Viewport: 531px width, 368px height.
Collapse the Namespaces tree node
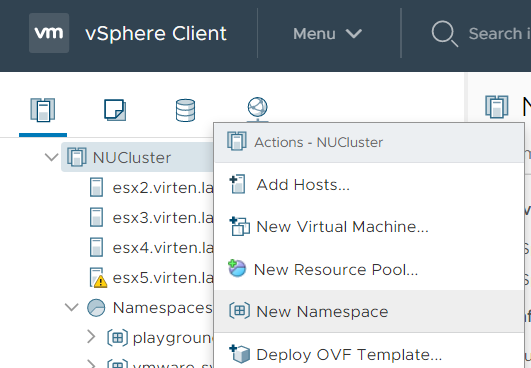[x=72, y=308]
